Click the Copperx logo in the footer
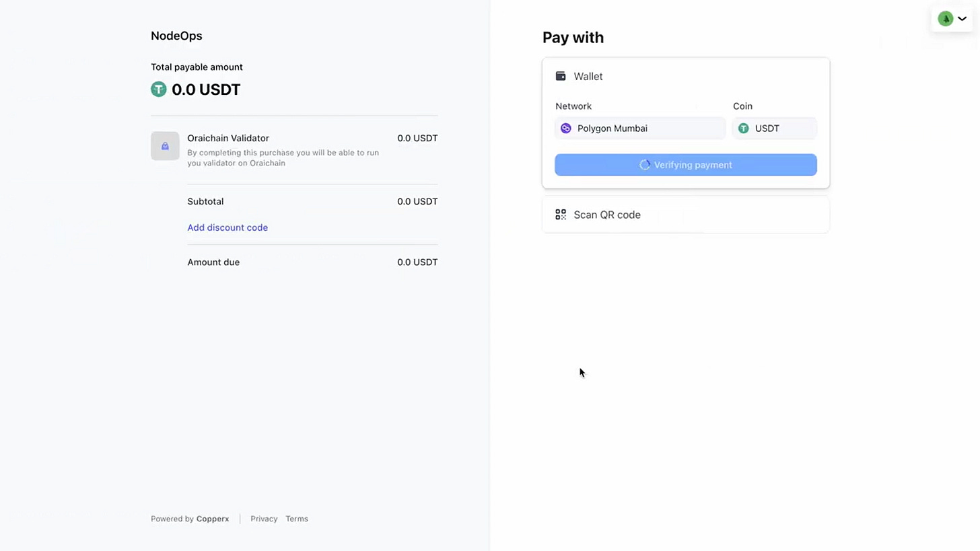The image size is (980, 551). [x=212, y=519]
